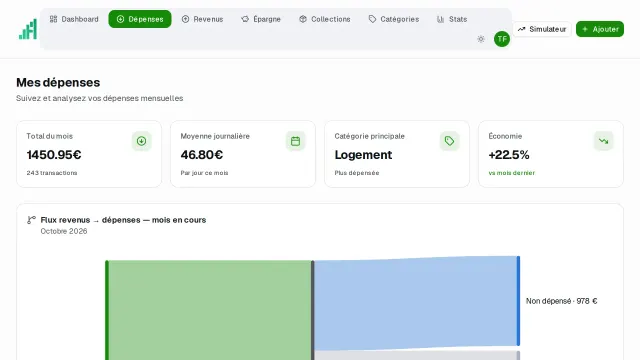Go to the Collections tab
The width and height of the screenshot is (640, 360).
click(x=325, y=19)
